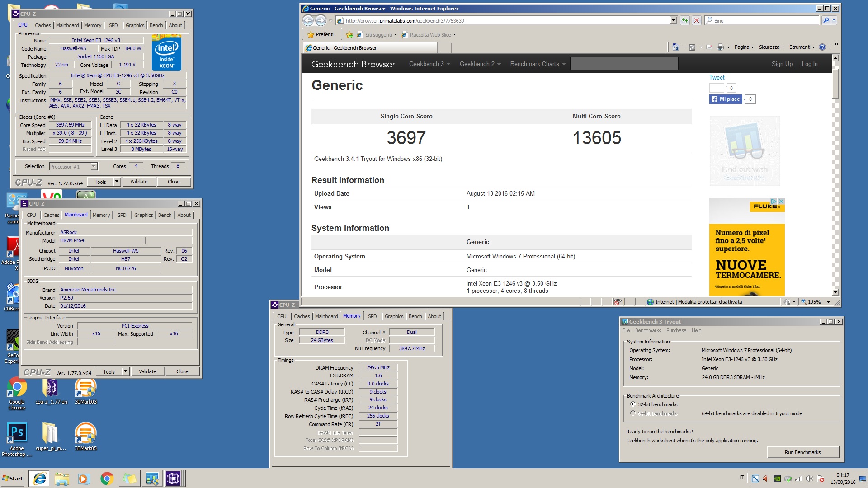Click Run Benchmarks button
The image size is (868, 488).
803,452
